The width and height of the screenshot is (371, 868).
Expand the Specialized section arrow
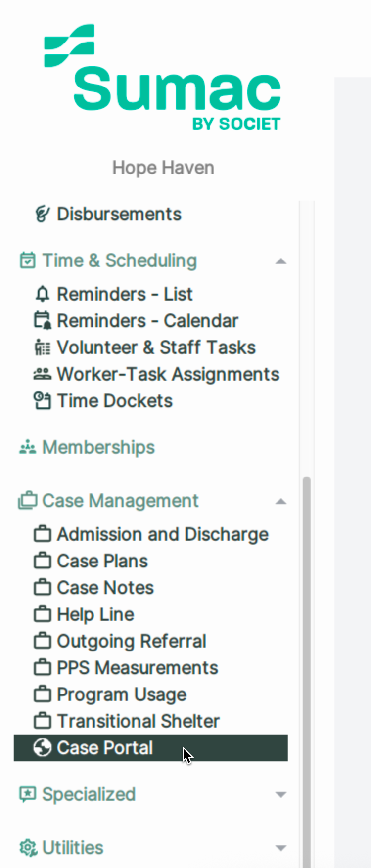(281, 795)
